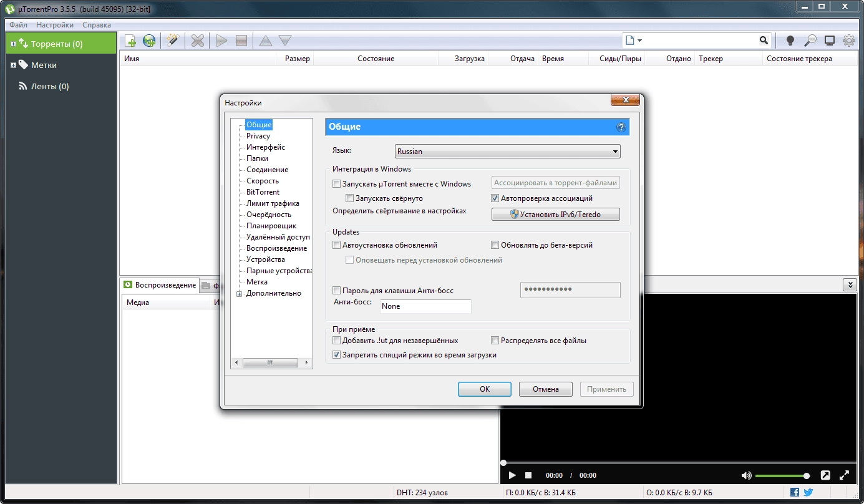Open the Язык dropdown showing Russian
The height and width of the screenshot is (504, 864).
coord(508,151)
